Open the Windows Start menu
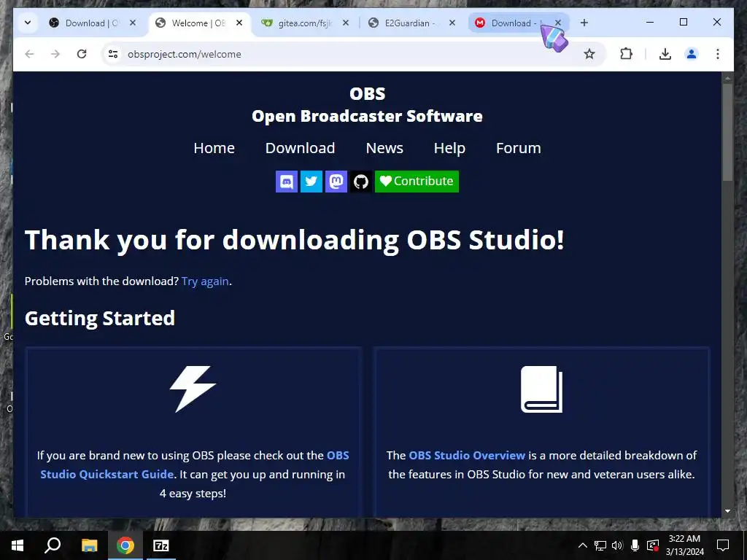747x560 pixels. [x=18, y=545]
